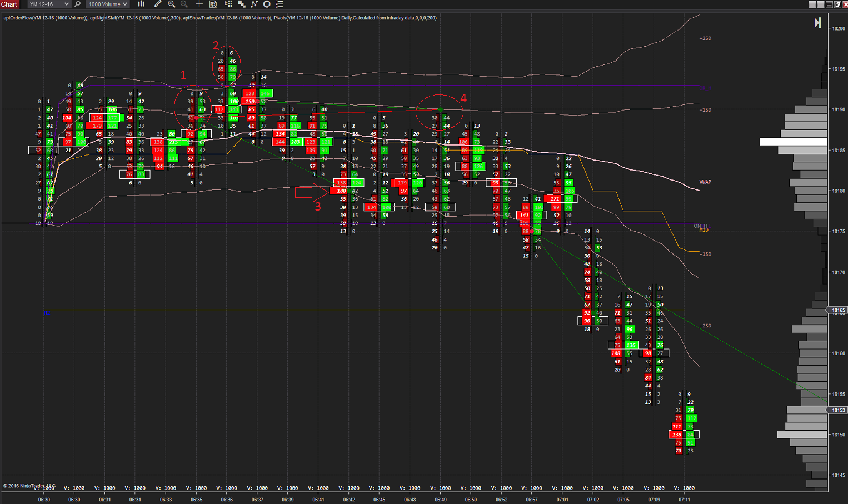Image resolution: width=848 pixels, height=504 pixels.
Task: Zoom in with the plus magnifier
Action: pos(171,4)
